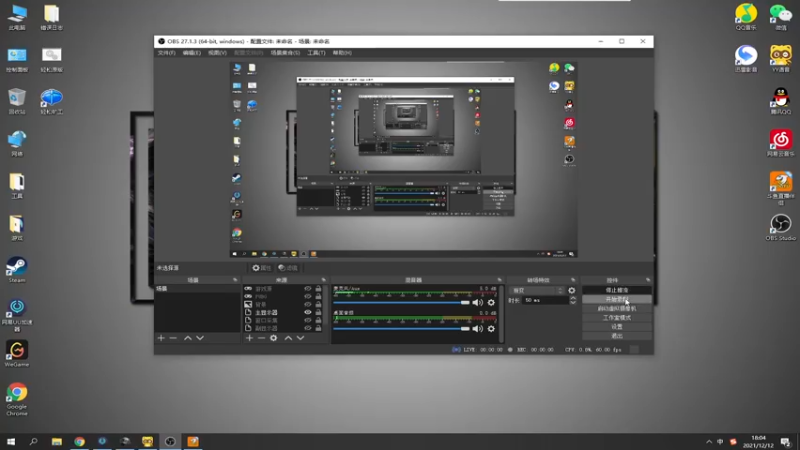Open 工具(T) menu

pyautogui.click(x=316, y=53)
